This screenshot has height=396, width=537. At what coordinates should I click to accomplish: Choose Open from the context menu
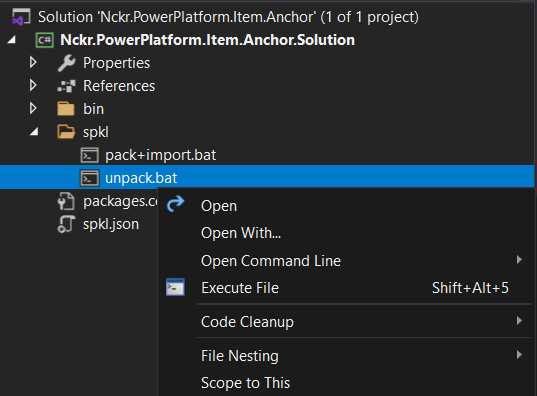(x=347, y=206)
